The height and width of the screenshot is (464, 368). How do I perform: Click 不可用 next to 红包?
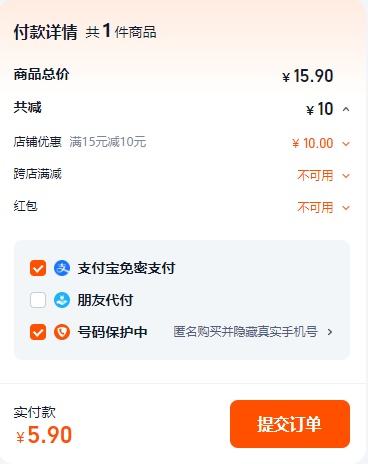[315, 208]
